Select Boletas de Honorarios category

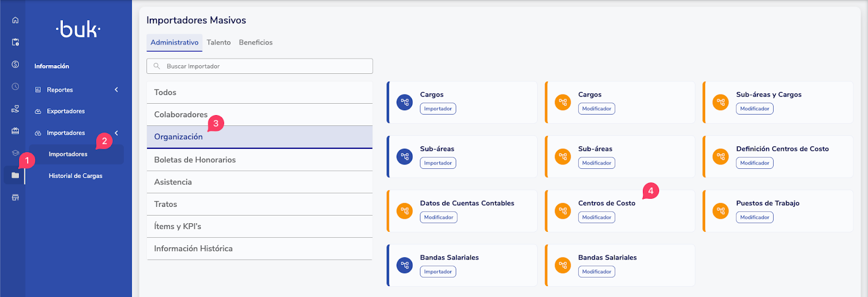(x=195, y=160)
